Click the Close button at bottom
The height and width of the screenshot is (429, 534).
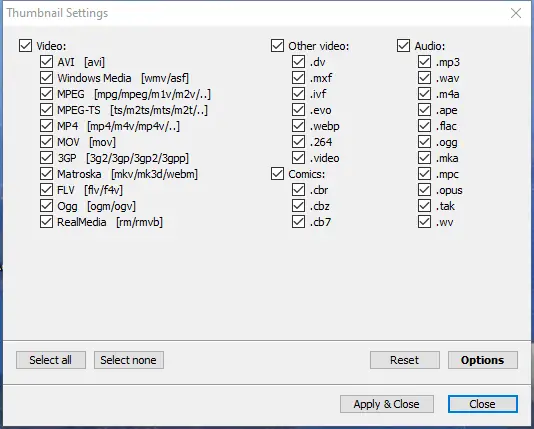(x=483, y=404)
